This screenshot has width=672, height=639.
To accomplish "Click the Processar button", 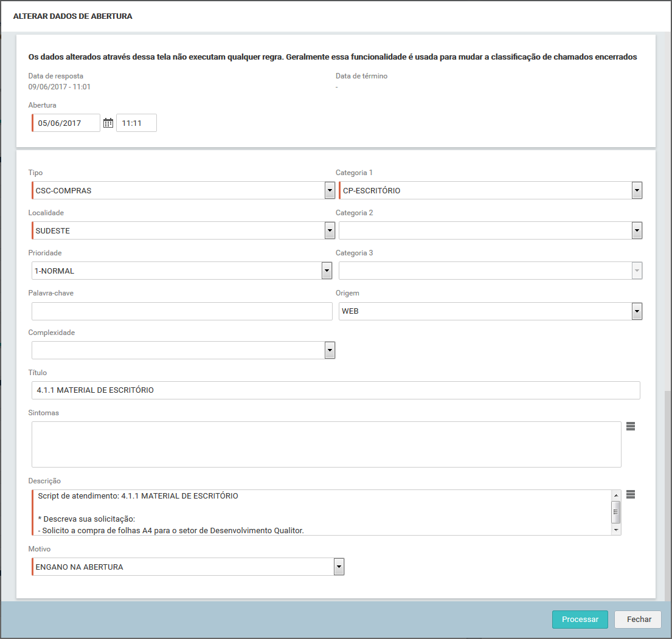I will click(580, 620).
